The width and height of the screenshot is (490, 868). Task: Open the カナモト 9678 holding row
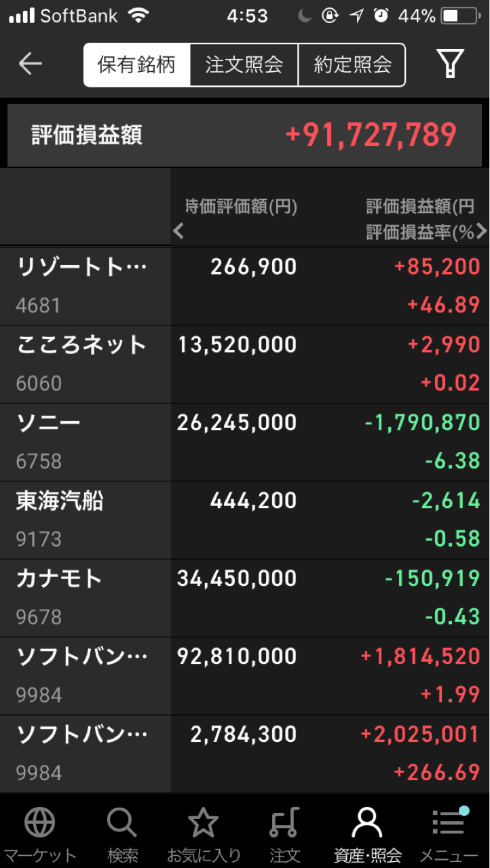click(245, 598)
